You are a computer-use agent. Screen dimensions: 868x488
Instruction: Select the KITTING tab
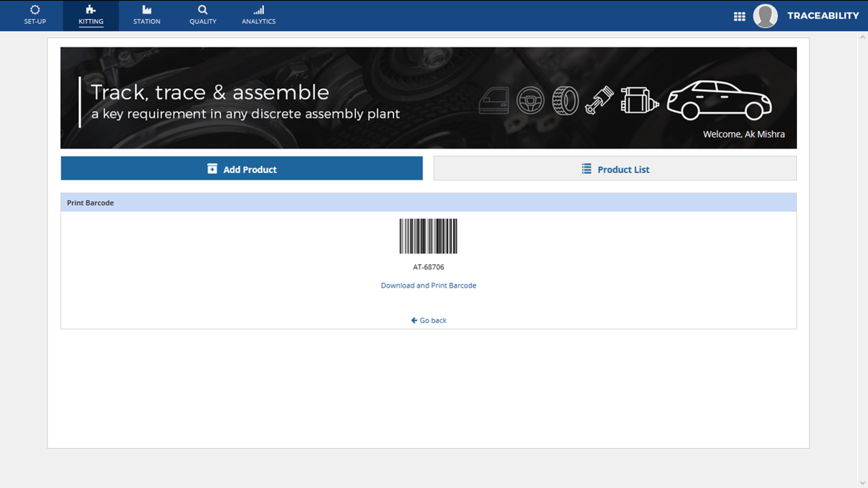pyautogui.click(x=91, y=16)
